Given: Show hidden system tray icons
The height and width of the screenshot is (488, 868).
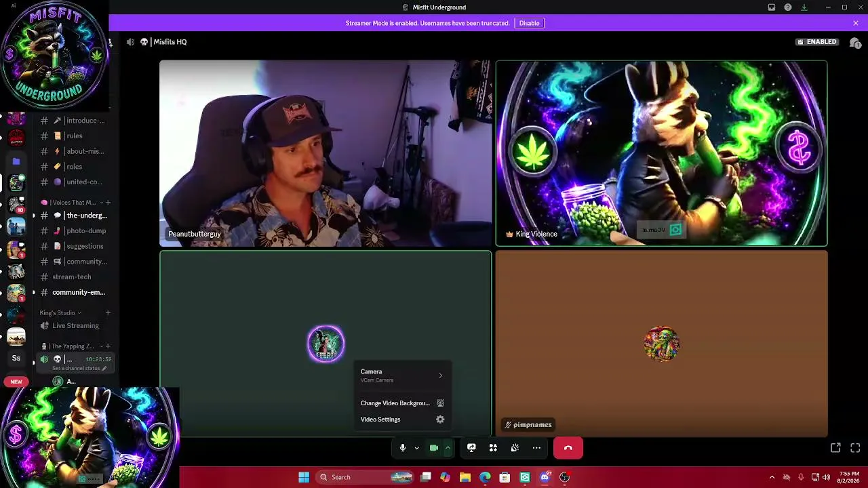Looking at the screenshot, I should 772,477.
